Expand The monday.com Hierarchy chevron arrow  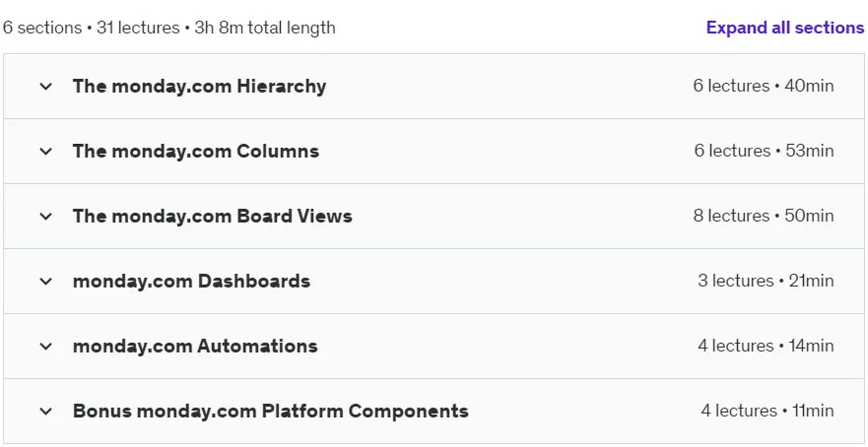tap(46, 87)
